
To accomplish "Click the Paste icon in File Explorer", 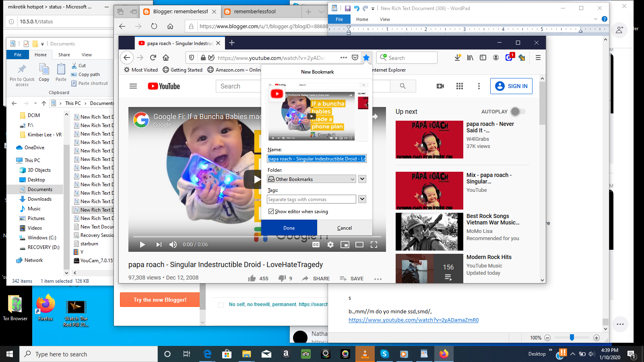I will (x=61, y=72).
